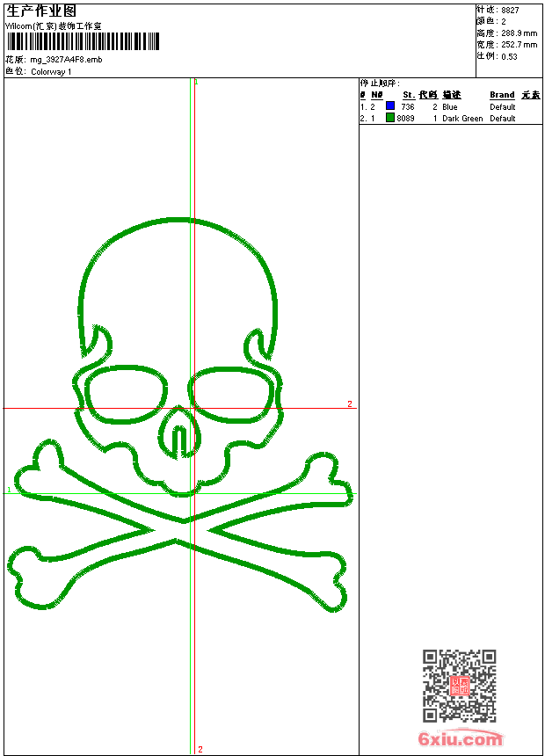
Task: Click the red marker 2 on horizontal guide
Action: click(x=349, y=404)
